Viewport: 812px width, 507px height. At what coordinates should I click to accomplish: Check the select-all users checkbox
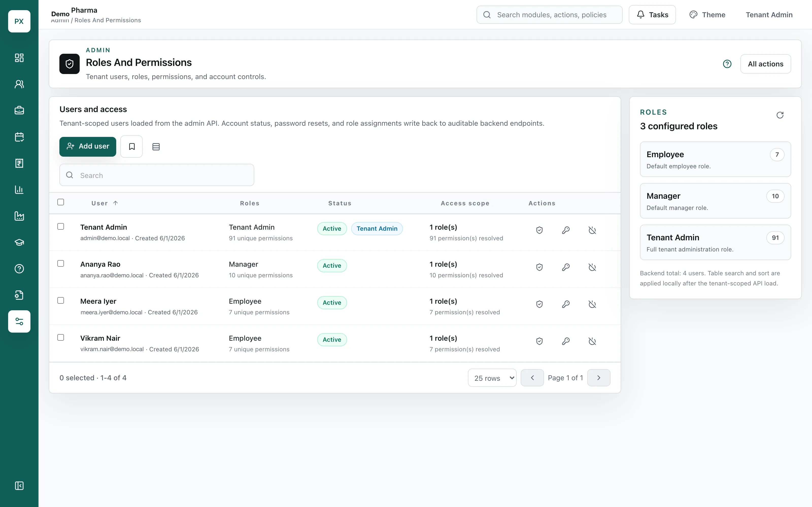[x=61, y=202]
